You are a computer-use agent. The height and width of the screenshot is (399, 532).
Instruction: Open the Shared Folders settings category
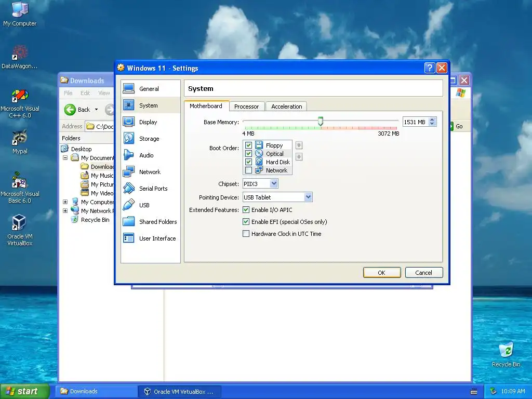click(x=150, y=221)
